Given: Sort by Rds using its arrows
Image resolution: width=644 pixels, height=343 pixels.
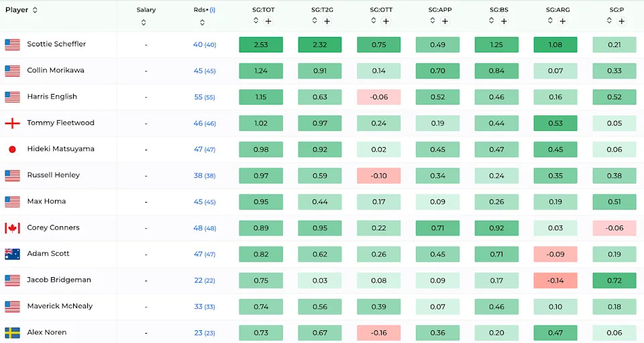Looking at the screenshot, I should point(203,22).
